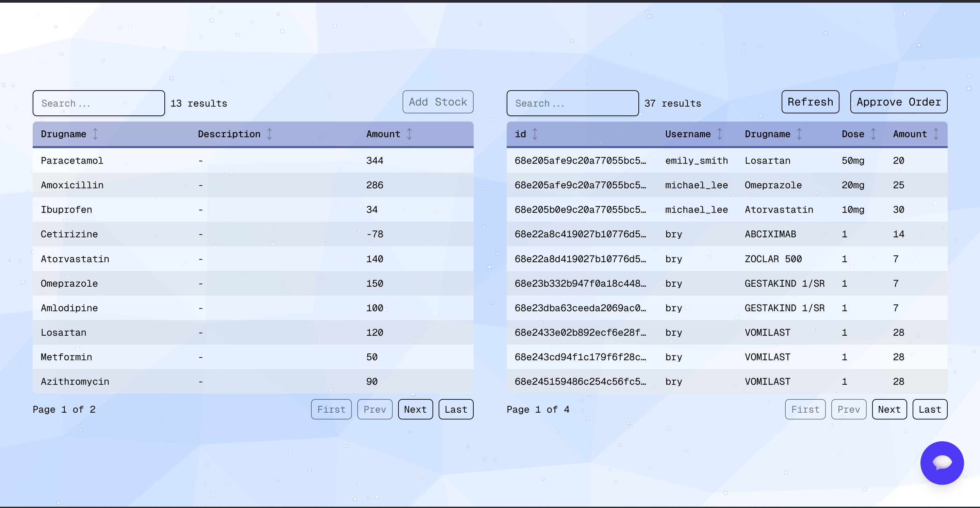Jump to Last page of orders table

(929, 410)
